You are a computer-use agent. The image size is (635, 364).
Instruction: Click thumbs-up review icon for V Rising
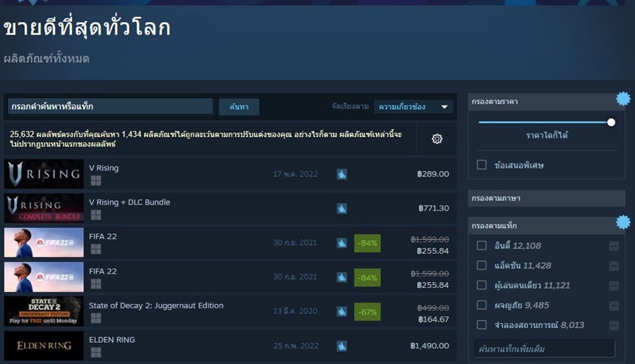[x=341, y=174]
